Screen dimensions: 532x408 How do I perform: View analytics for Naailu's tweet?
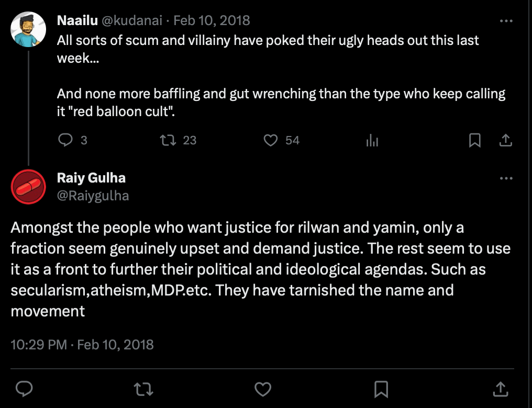372,140
